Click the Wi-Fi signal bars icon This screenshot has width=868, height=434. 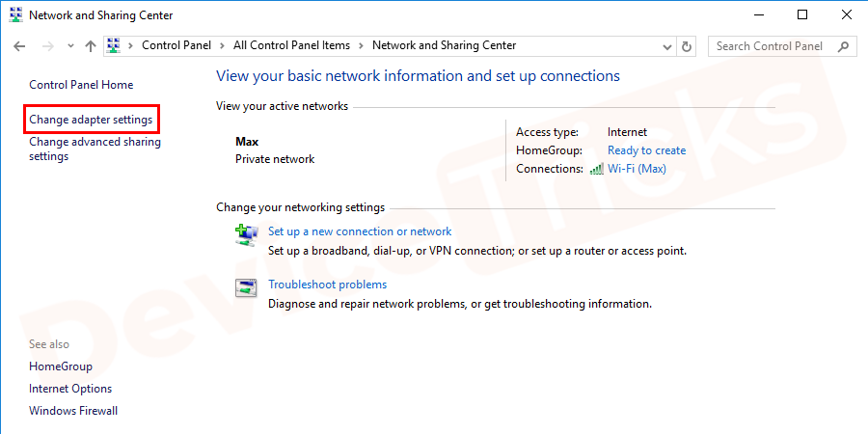pos(596,169)
